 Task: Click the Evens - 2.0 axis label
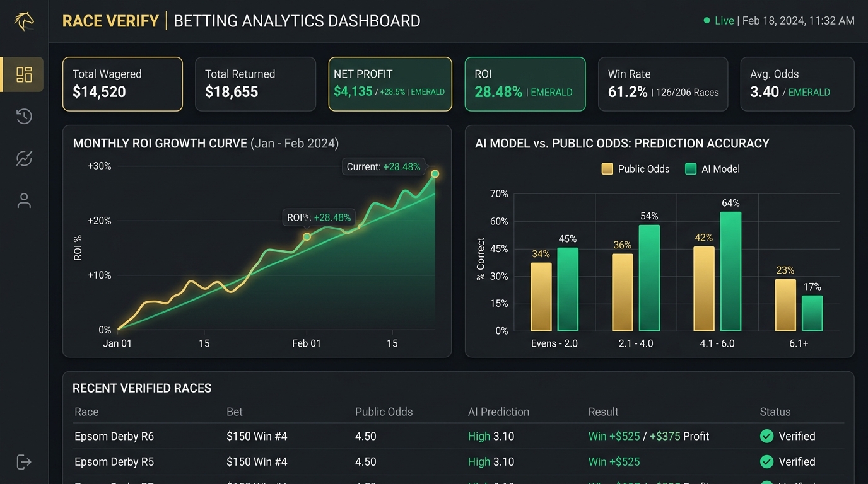tap(554, 343)
